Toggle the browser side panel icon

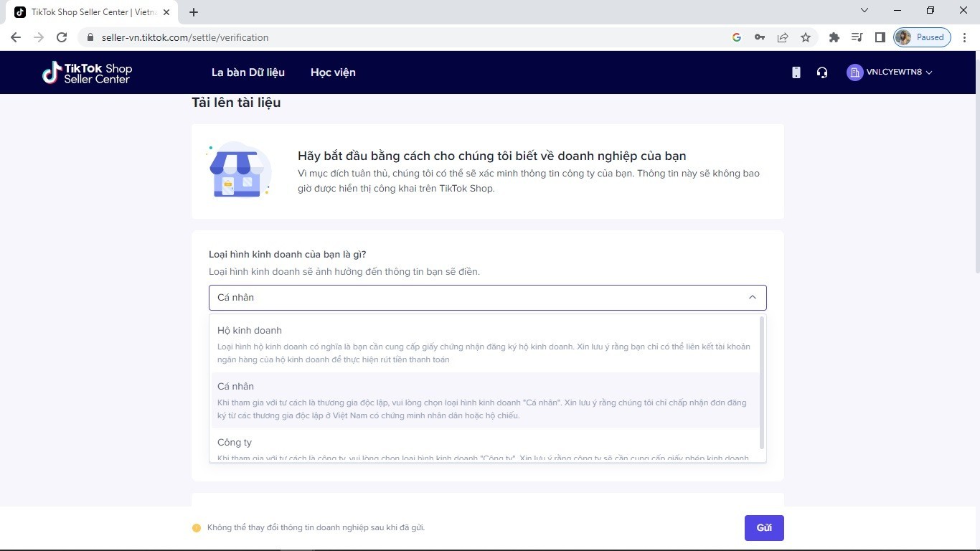tap(880, 37)
